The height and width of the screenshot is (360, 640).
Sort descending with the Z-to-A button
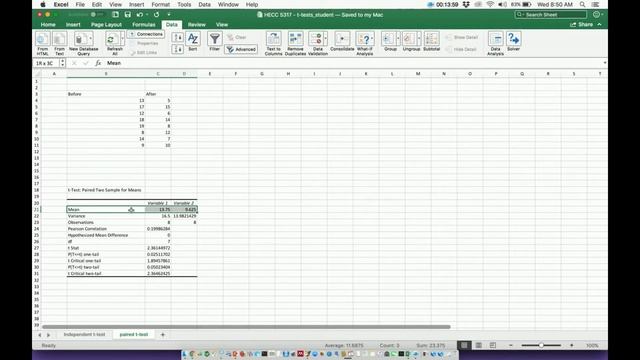pyautogui.click(x=178, y=49)
